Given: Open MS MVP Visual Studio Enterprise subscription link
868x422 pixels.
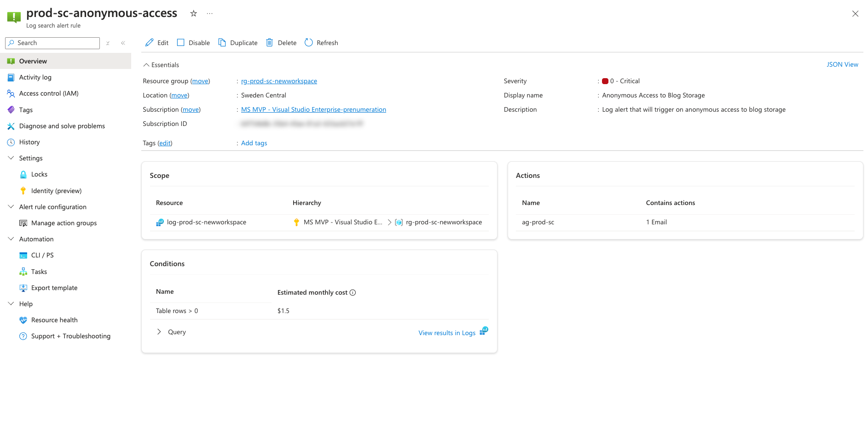Looking at the screenshot, I should (313, 109).
